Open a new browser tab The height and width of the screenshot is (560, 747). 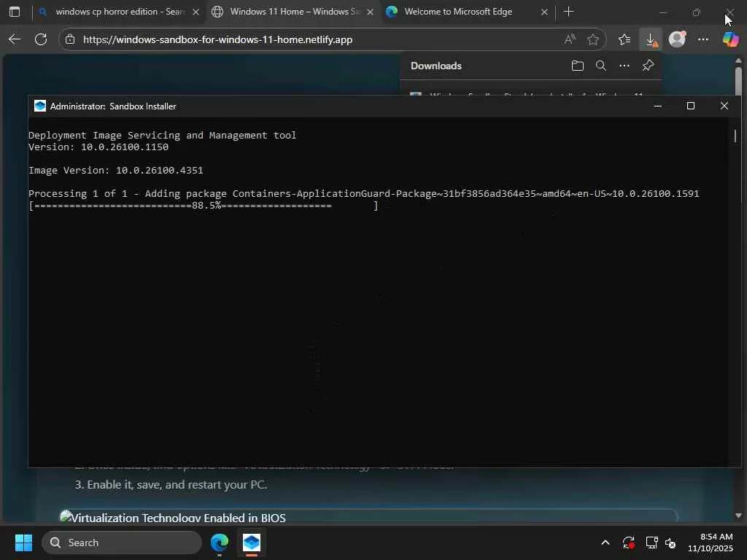point(569,12)
